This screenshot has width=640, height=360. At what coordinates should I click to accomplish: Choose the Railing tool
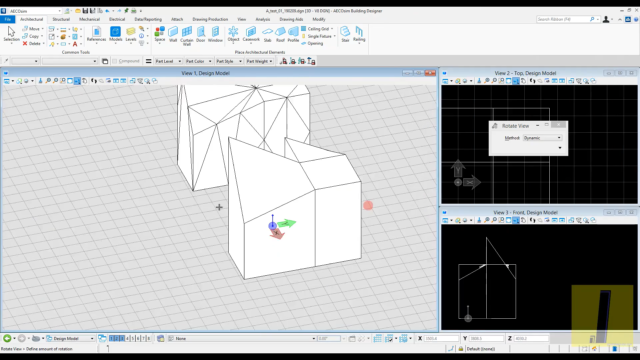[x=359, y=34]
